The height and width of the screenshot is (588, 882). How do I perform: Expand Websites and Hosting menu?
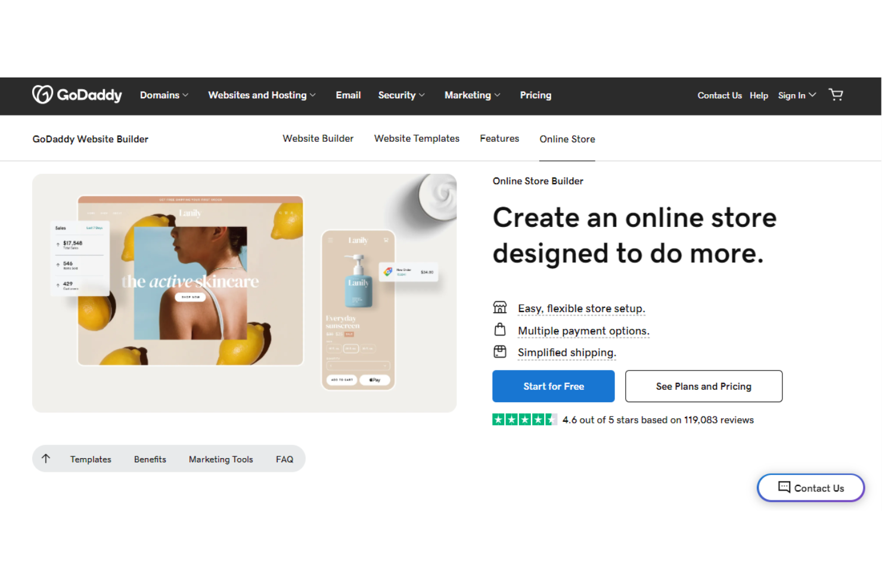coord(262,95)
